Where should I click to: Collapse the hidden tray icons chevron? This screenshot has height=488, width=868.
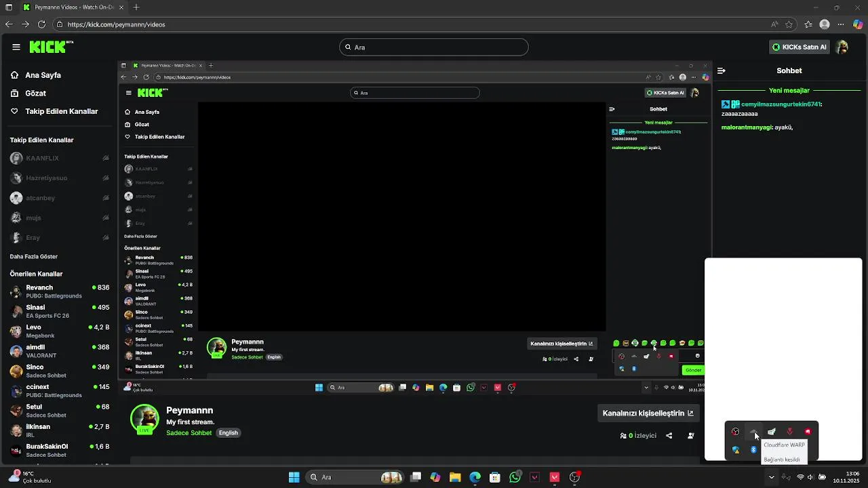[771, 477]
